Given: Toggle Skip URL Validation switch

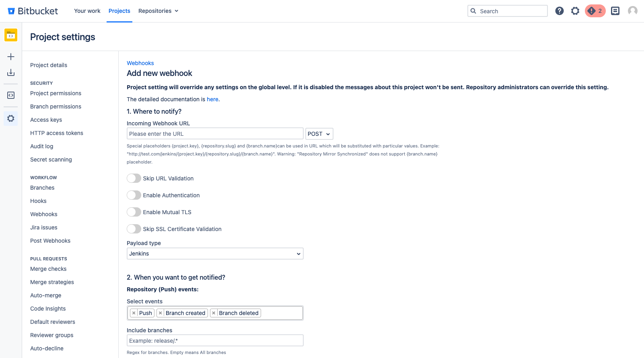Looking at the screenshot, I should pyautogui.click(x=134, y=178).
